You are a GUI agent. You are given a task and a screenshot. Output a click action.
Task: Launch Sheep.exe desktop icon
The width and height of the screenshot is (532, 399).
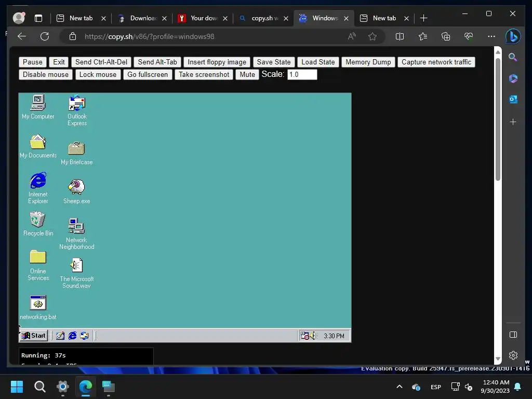click(77, 192)
